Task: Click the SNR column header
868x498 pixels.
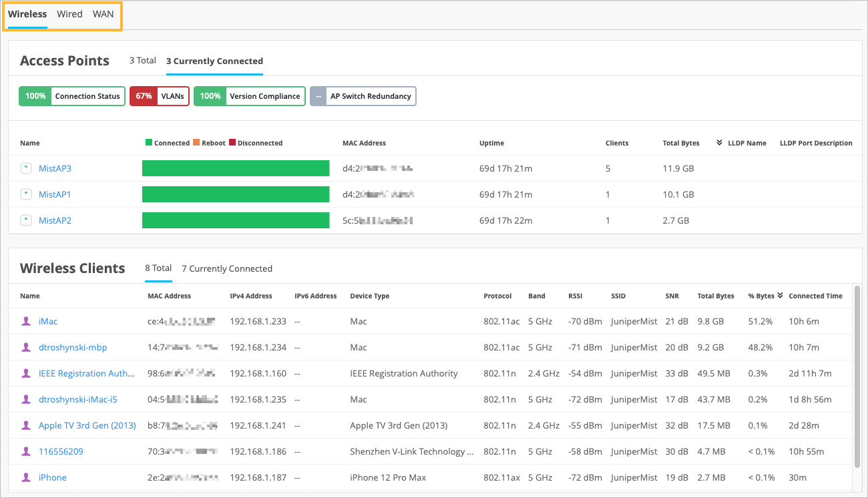Action: 672,296
